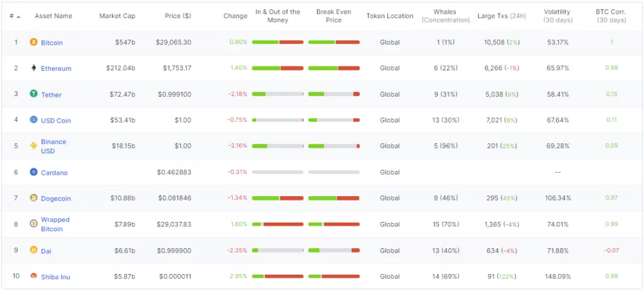Click Tether BTC correlation 0.15
Viewport: 644px width, 291px height.
[x=611, y=94]
